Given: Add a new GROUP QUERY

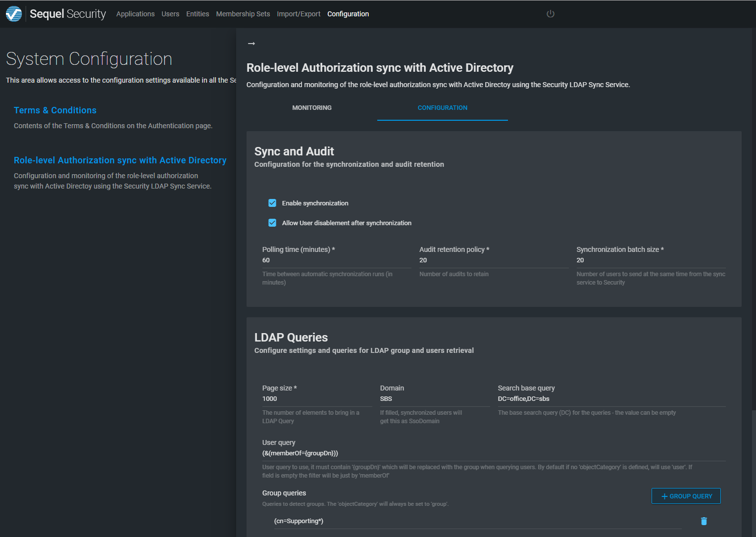Looking at the screenshot, I should [686, 496].
